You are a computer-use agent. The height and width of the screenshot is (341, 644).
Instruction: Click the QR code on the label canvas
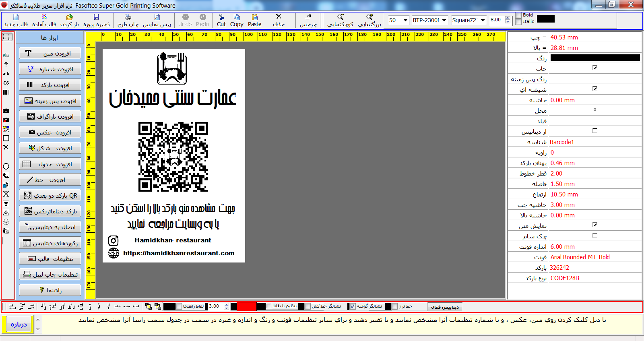[173, 157]
